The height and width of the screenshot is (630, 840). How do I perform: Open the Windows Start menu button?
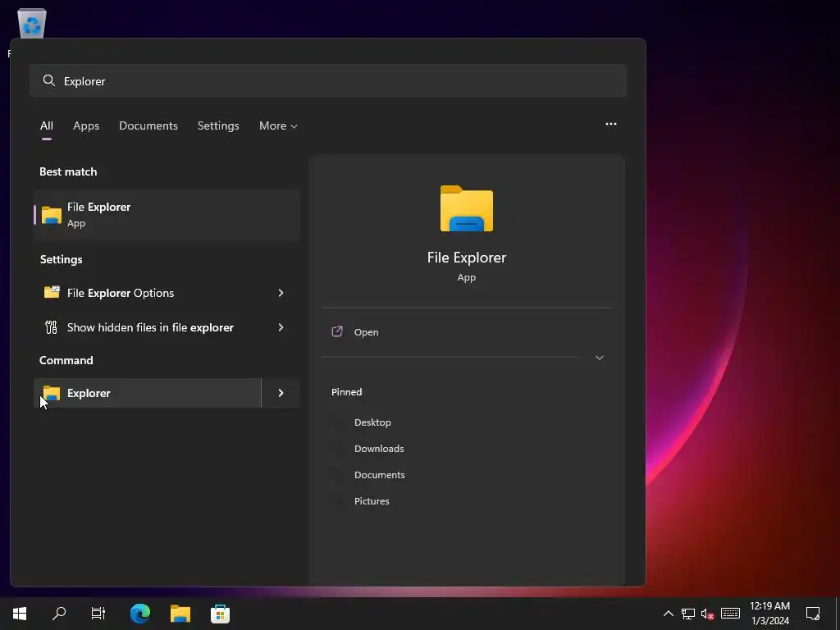20,614
